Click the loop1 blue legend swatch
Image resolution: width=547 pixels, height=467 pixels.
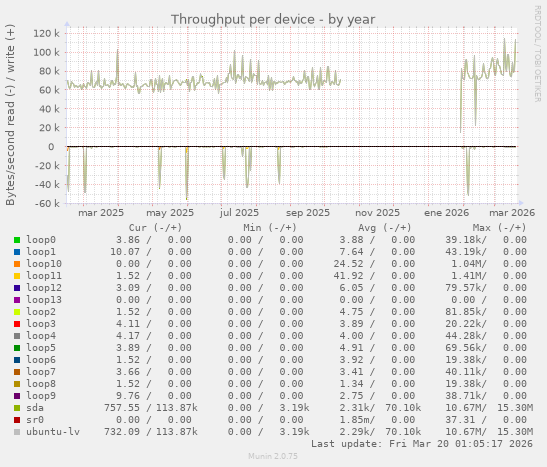click(17, 252)
